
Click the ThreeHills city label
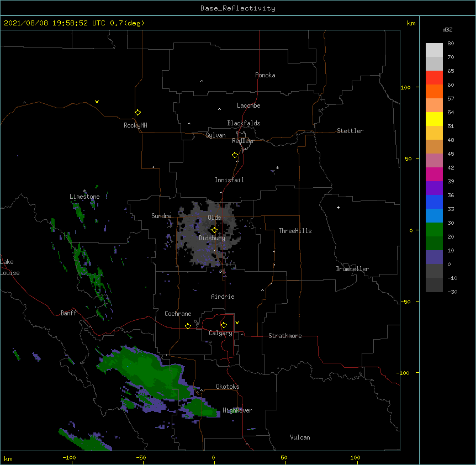pyautogui.click(x=295, y=231)
